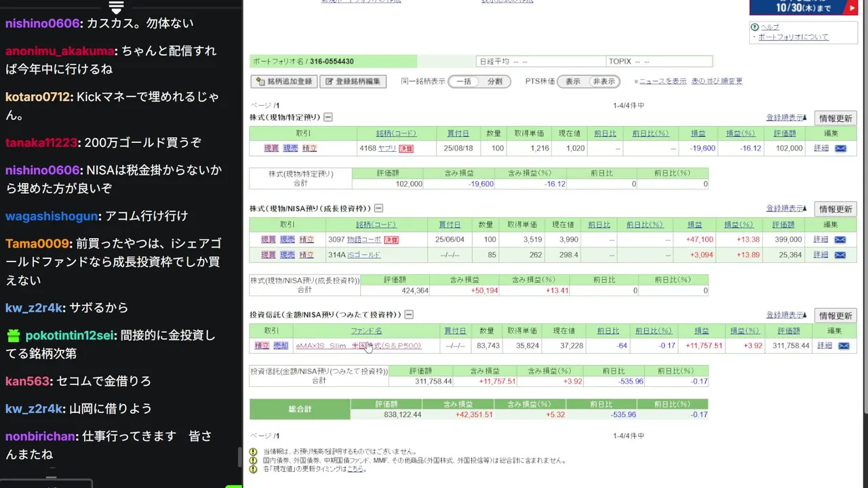Click 現買 in the 4168 ヤプリ row

pyautogui.click(x=271, y=148)
